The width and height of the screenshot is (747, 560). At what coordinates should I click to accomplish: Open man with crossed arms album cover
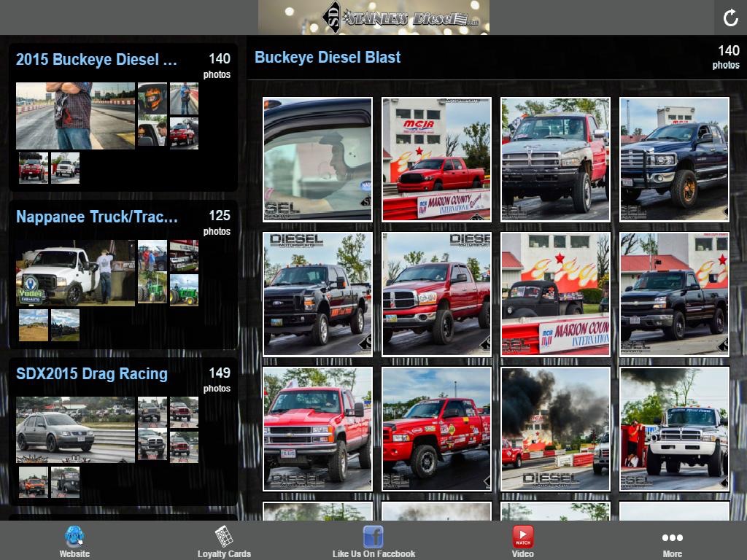tap(75, 116)
